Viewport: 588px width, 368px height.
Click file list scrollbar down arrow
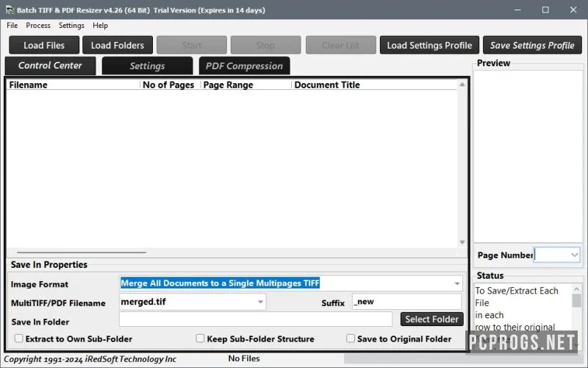[x=462, y=242]
